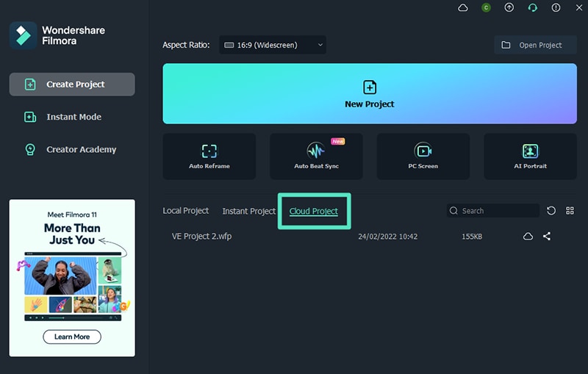
Task: Share the VE Project 2.wfp project
Action: coord(547,236)
